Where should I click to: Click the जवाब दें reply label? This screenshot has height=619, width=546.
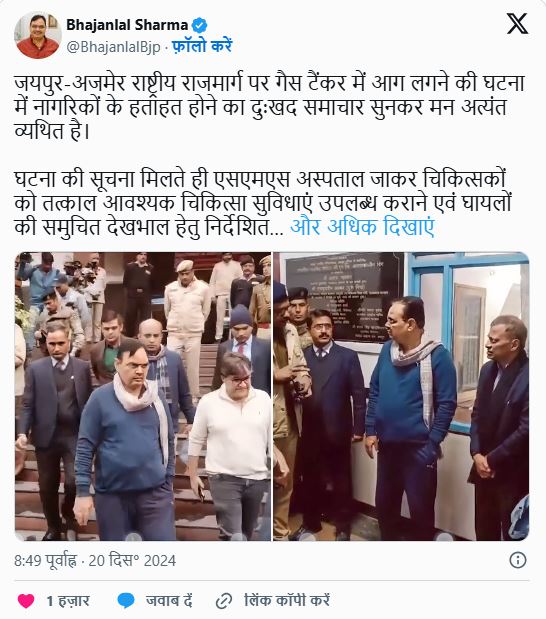click(x=169, y=601)
